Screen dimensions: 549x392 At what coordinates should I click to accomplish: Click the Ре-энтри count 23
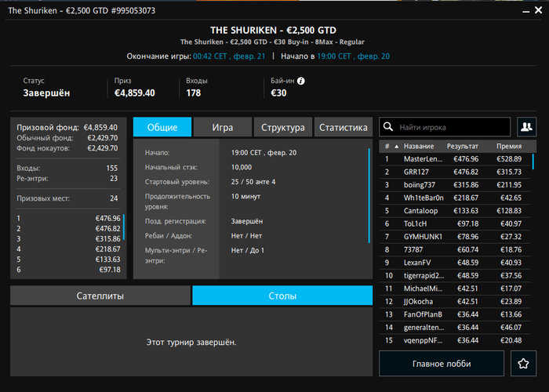pos(114,179)
